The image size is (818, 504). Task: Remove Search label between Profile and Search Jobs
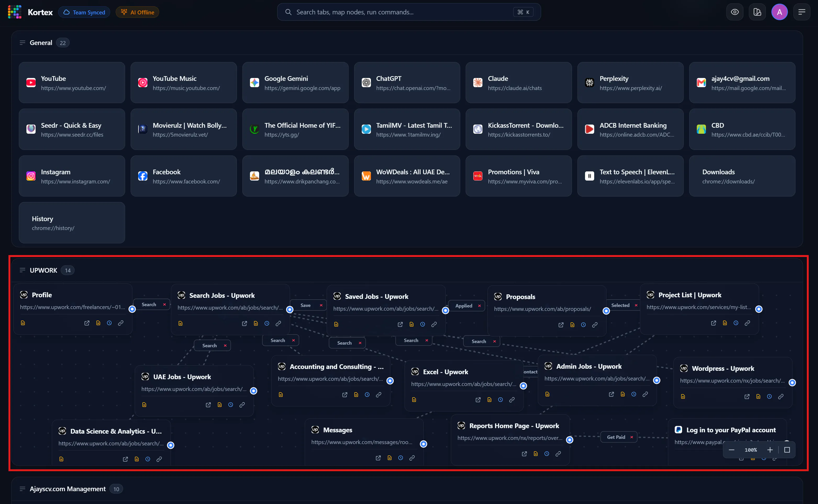164,304
